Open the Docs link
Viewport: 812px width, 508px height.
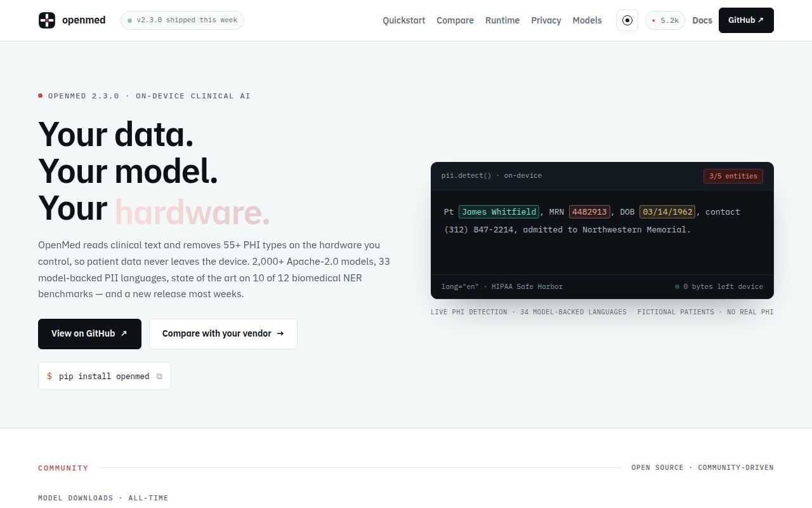point(702,20)
